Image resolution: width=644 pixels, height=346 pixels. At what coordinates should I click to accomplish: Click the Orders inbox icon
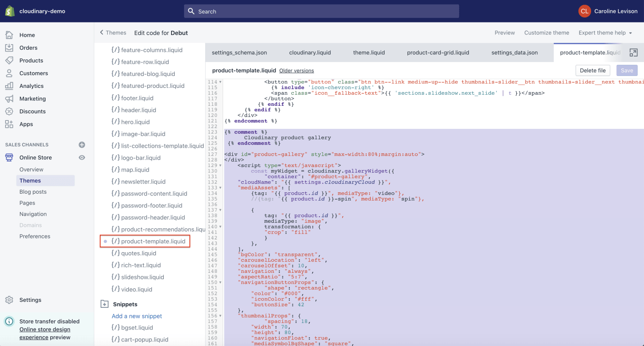tap(9, 48)
